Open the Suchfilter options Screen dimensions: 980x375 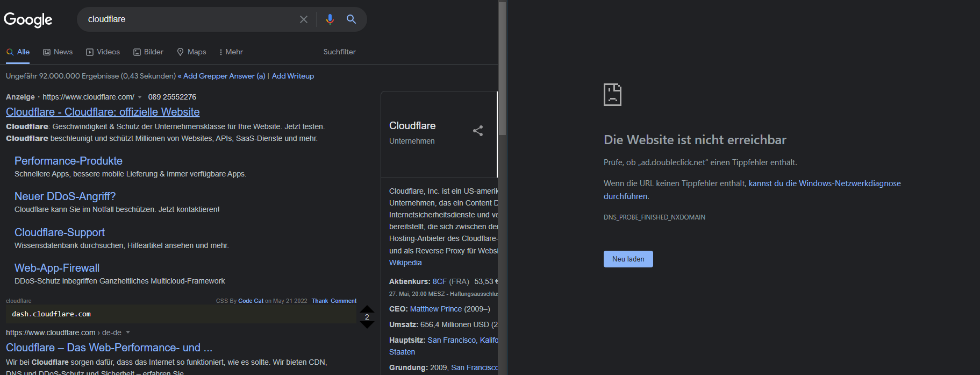point(339,52)
